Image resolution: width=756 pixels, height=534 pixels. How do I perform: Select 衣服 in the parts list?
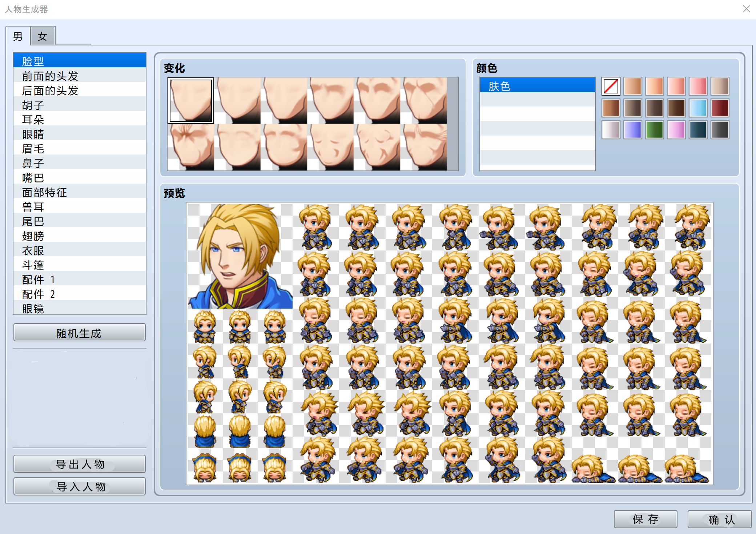pyautogui.click(x=80, y=250)
